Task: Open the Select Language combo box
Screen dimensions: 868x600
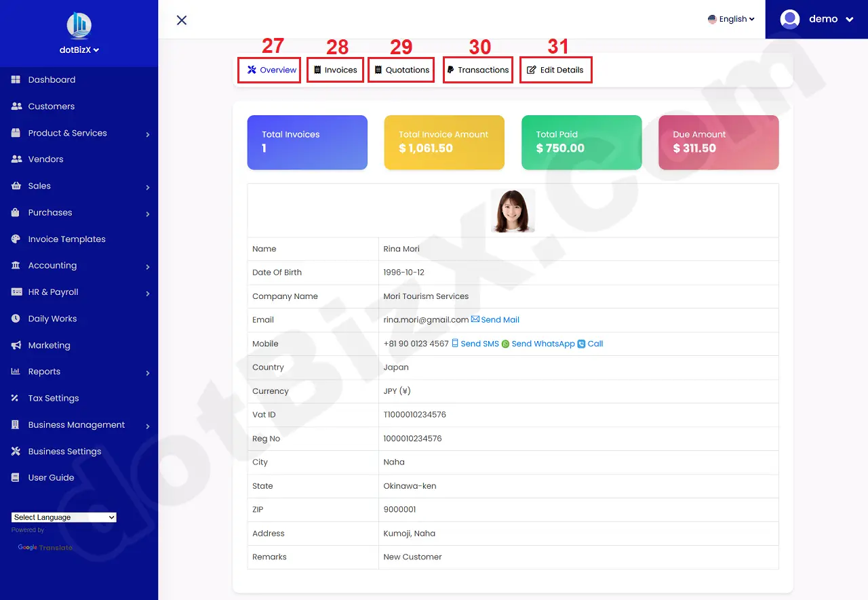Action: click(x=63, y=517)
